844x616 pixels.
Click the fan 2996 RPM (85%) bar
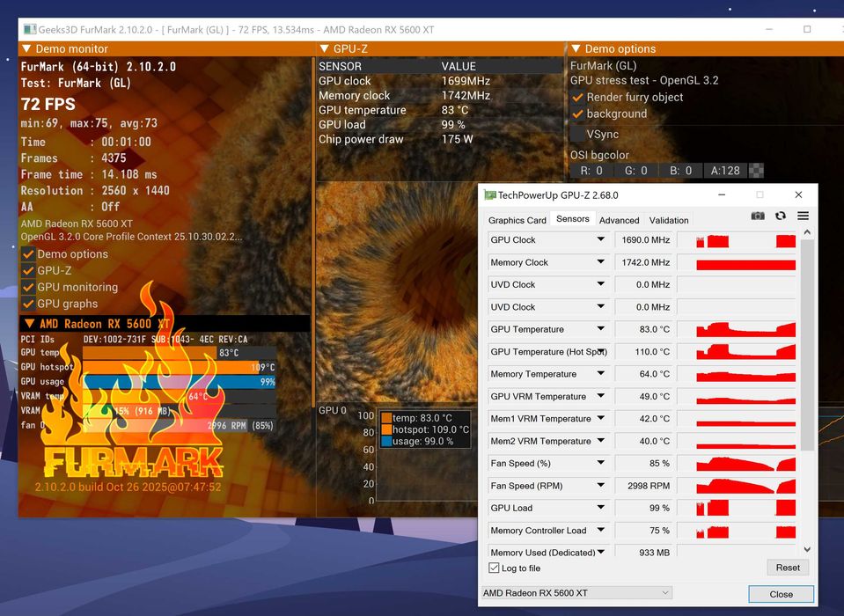click(x=180, y=425)
